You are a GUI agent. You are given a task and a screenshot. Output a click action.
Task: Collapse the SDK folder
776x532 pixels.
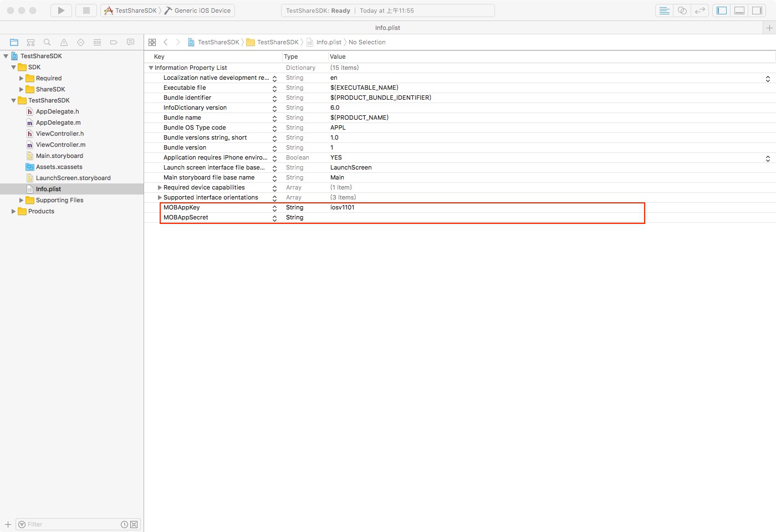[13, 67]
